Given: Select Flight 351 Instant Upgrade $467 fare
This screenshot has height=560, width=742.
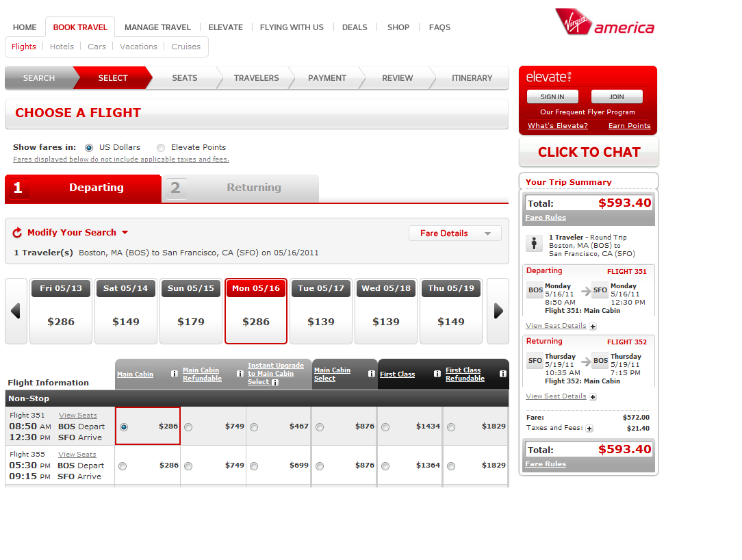Looking at the screenshot, I should point(254,427).
